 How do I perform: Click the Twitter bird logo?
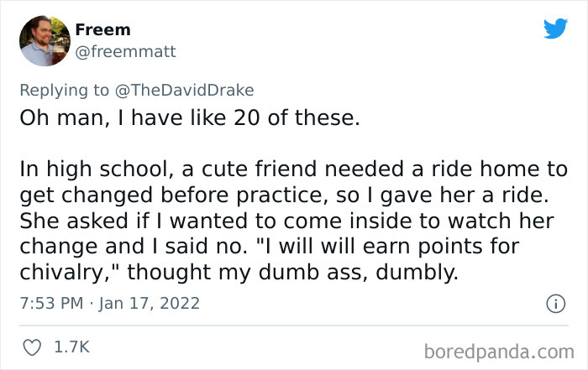555,29
